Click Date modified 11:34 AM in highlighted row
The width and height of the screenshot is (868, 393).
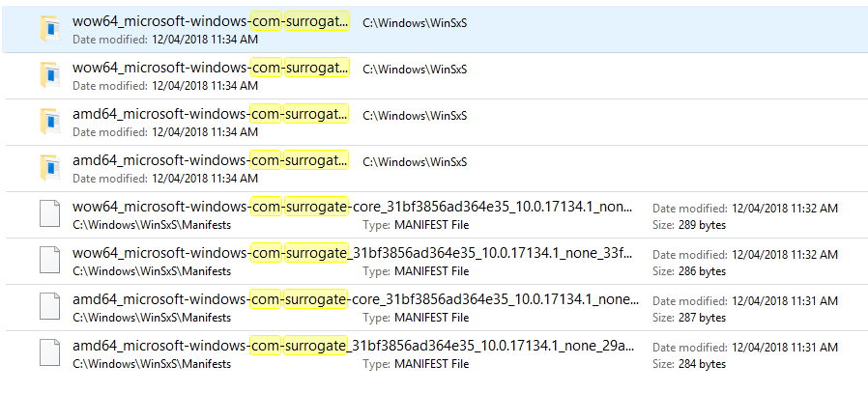click(x=165, y=40)
